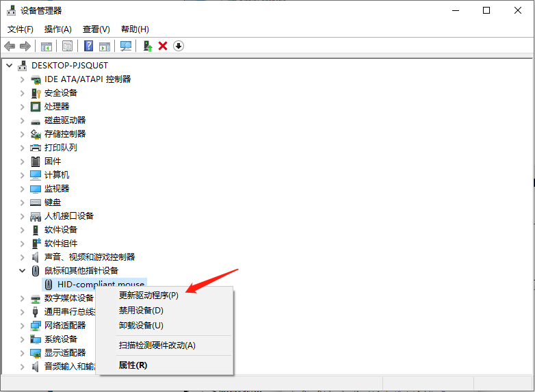Expand the 固件 node

22,161
